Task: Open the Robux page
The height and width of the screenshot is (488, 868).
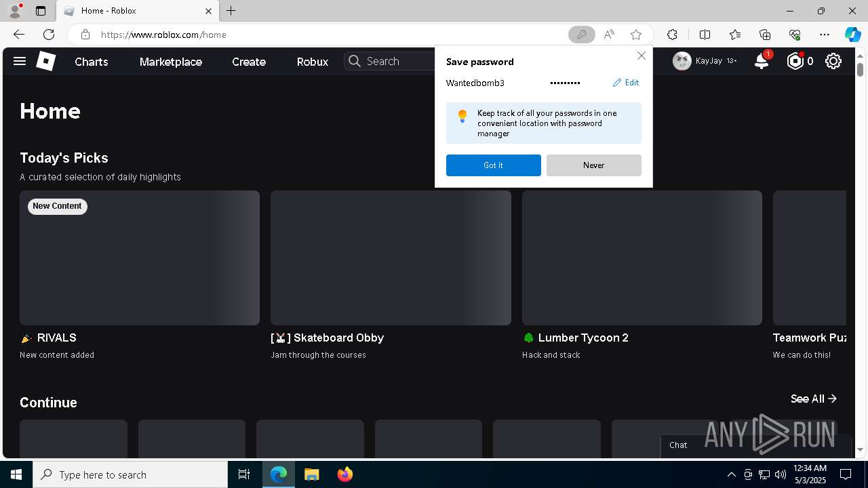Action: point(313,62)
